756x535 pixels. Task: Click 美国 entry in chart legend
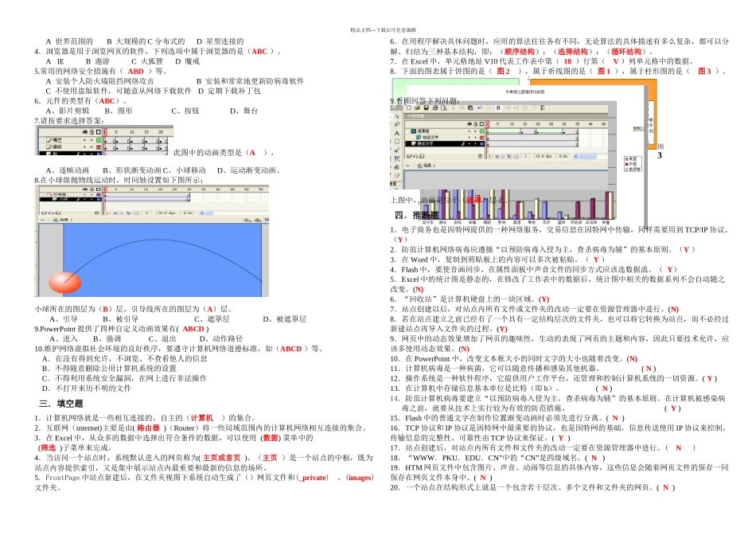tap(631, 158)
